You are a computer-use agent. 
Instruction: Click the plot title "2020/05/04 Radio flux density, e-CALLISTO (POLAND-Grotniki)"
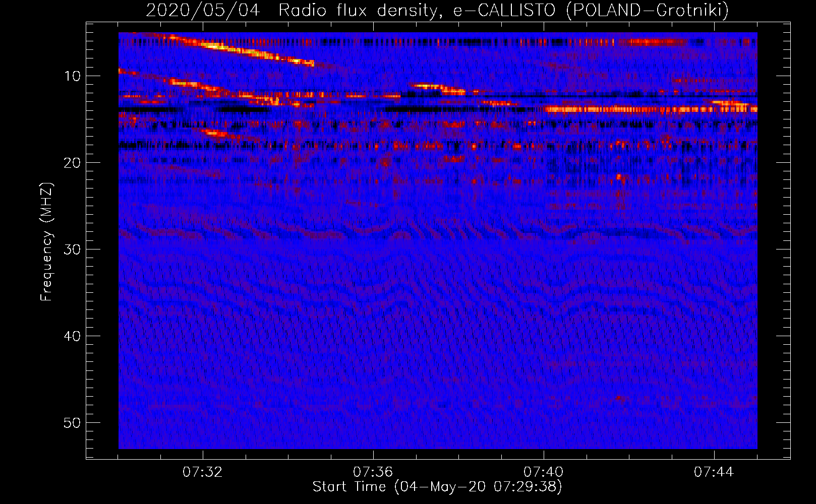(x=437, y=10)
